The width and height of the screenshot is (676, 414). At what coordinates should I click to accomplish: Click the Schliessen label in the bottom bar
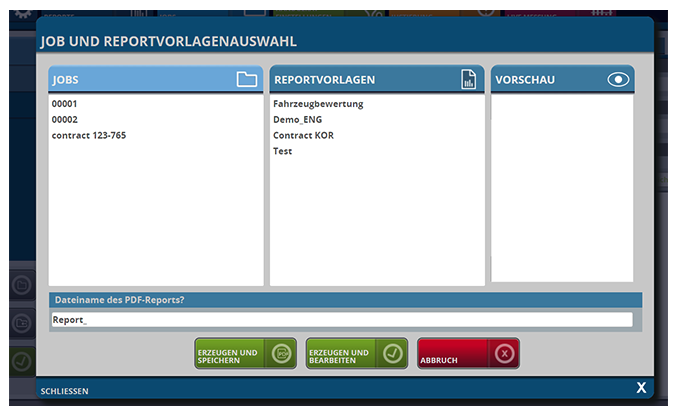(x=65, y=390)
